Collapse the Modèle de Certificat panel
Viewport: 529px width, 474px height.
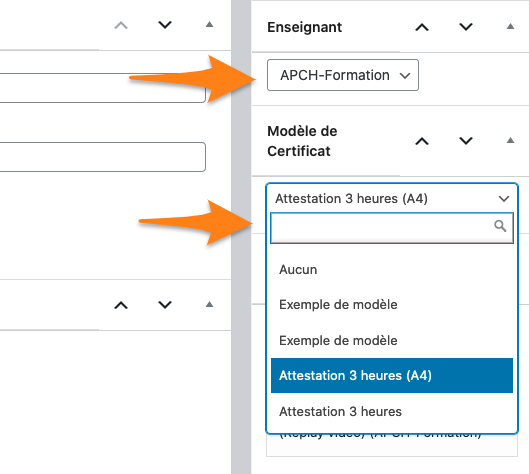510,140
